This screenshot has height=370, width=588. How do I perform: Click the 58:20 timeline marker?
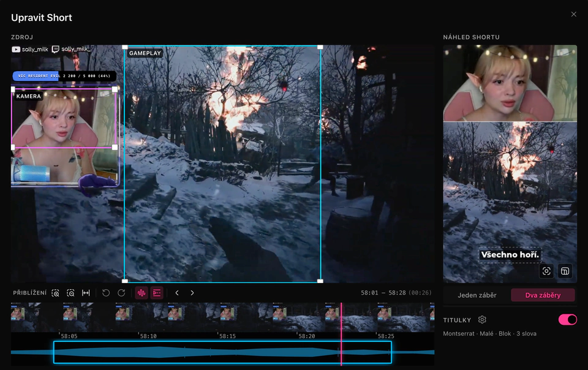306,336
